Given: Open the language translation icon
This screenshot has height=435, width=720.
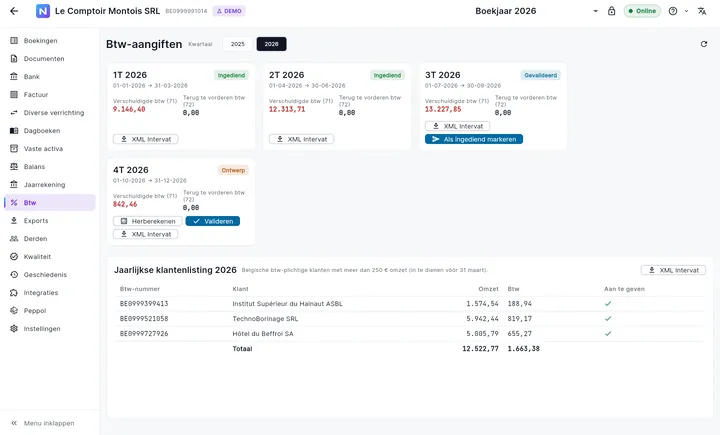Looking at the screenshot, I should point(702,11).
